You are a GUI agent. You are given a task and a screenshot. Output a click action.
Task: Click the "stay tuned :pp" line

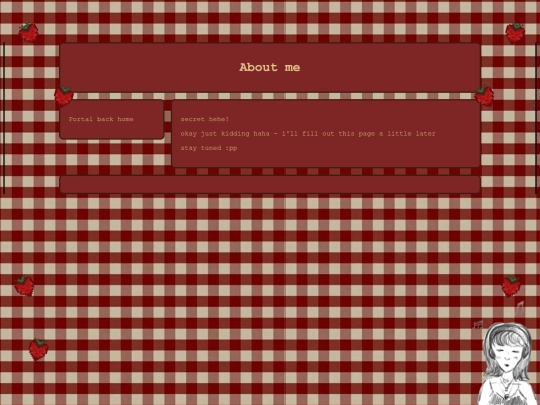pos(209,148)
